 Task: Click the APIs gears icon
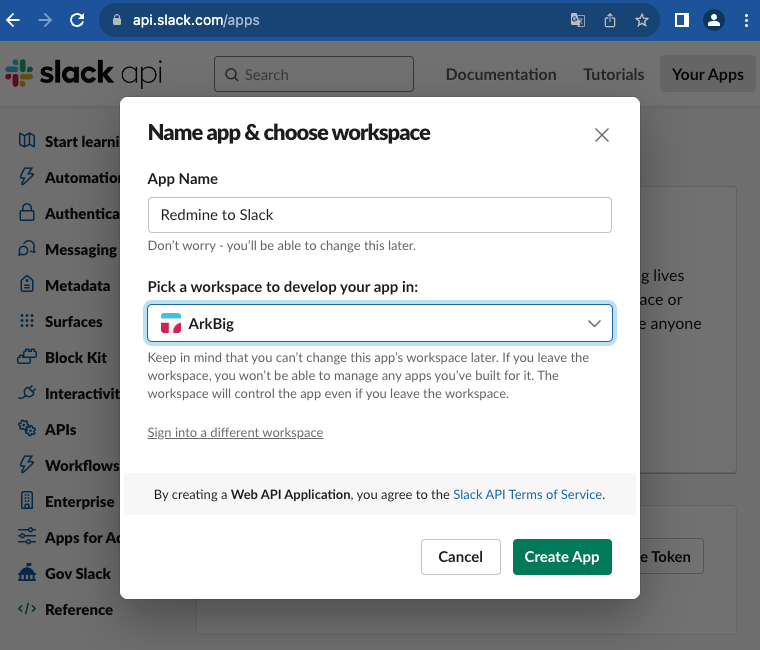[x=27, y=428]
